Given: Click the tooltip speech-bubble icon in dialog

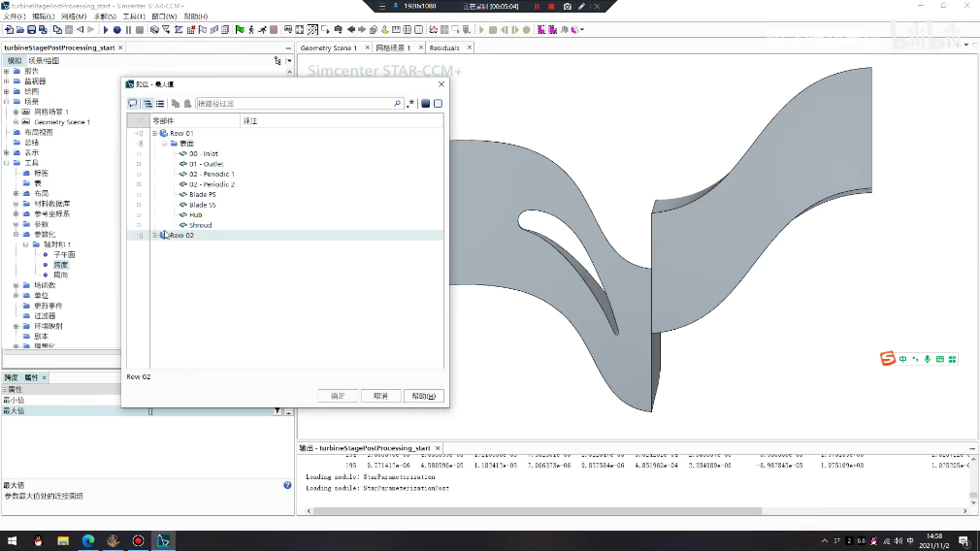Looking at the screenshot, I should [x=133, y=103].
